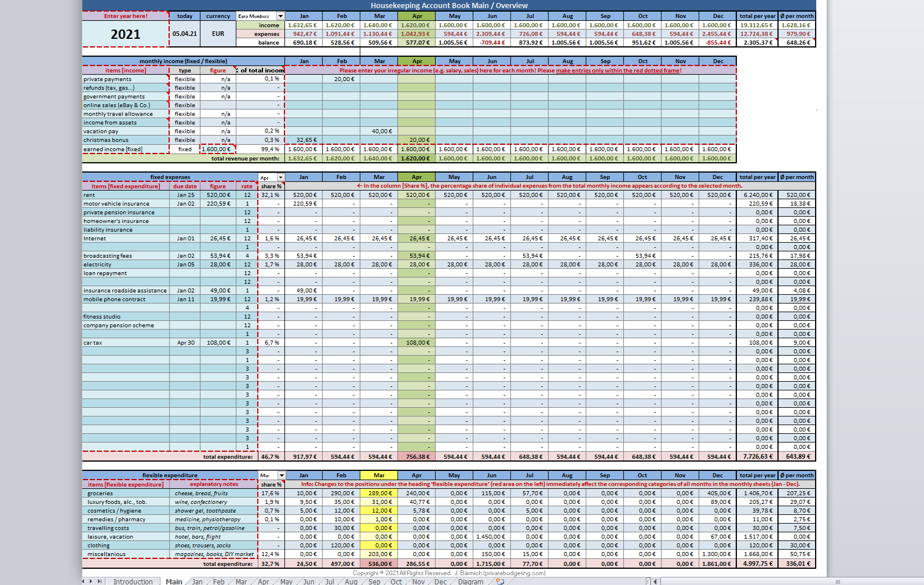
Task: Open the flexible expenditure month dropdown
Action: click(280, 476)
